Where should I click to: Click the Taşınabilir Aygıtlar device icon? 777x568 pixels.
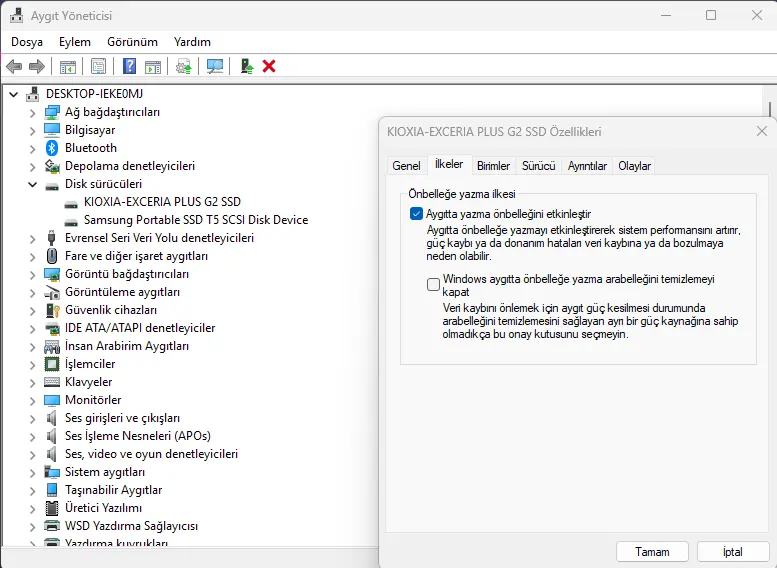tap(52, 490)
